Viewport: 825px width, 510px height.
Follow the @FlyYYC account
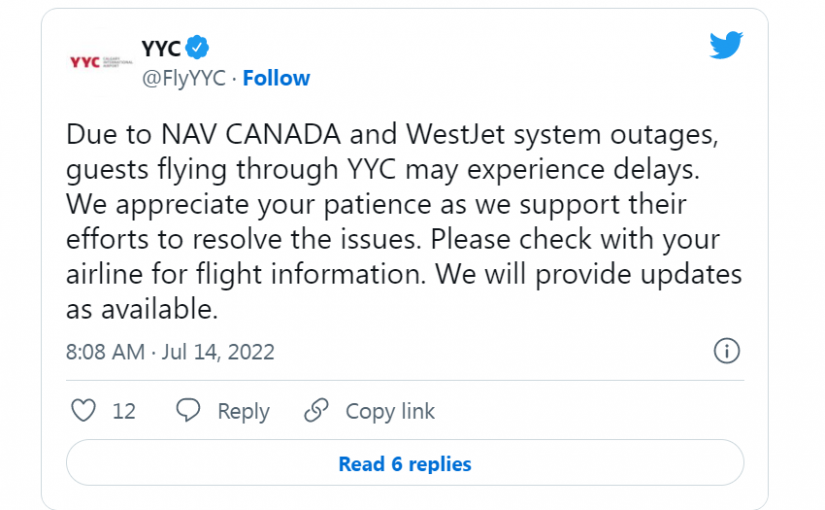point(276,78)
